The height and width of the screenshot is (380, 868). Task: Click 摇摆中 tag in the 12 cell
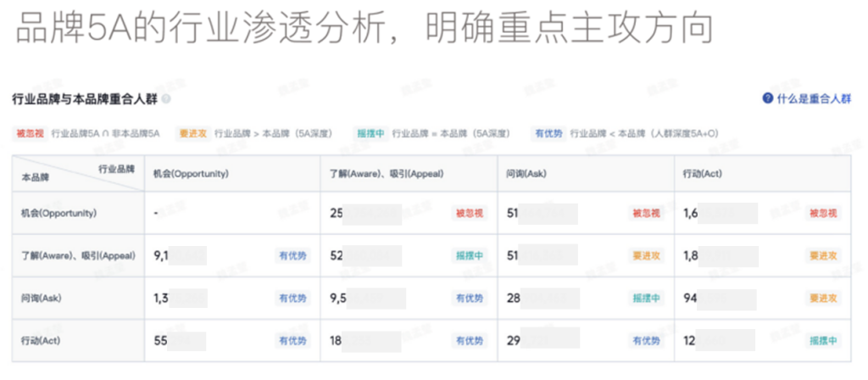click(823, 341)
